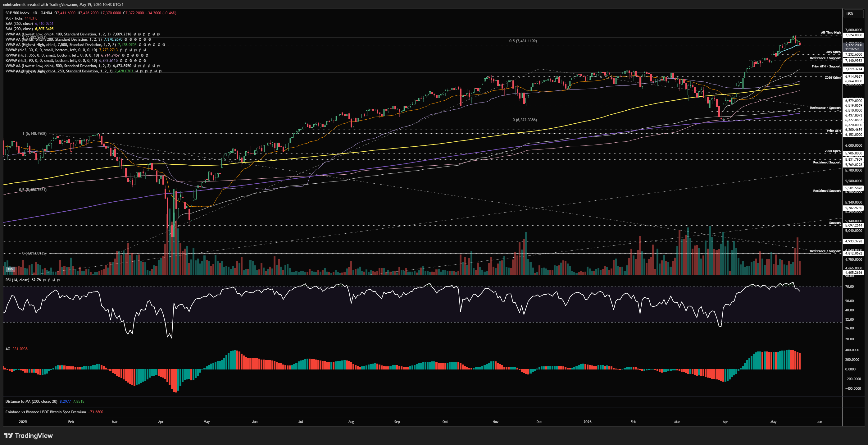Viewport: 868px width, 445px height.
Task: Click the SMA 360 value 6,410.0261
Action: 44,24
